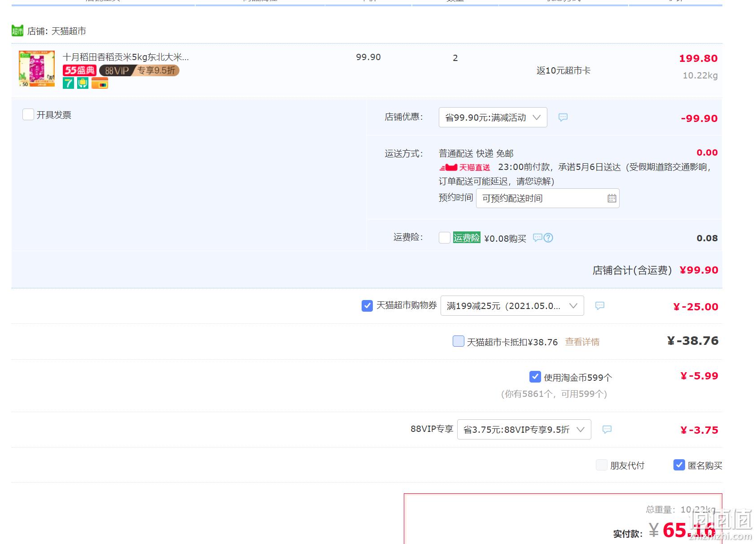Image resolution: width=756 pixels, height=544 pixels.
Task: Enable the 开具发票 invoice checkbox
Action: (28, 115)
